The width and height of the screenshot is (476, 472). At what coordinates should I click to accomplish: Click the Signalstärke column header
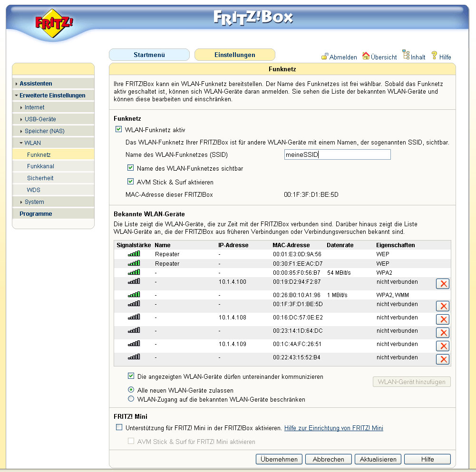pyautogui.click(x=134, y=245)
